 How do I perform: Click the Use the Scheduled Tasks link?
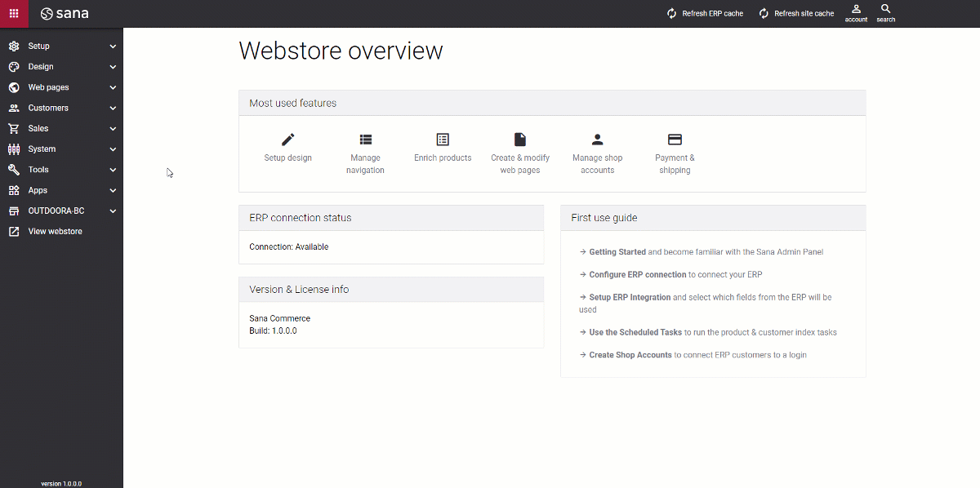[635, 332]
